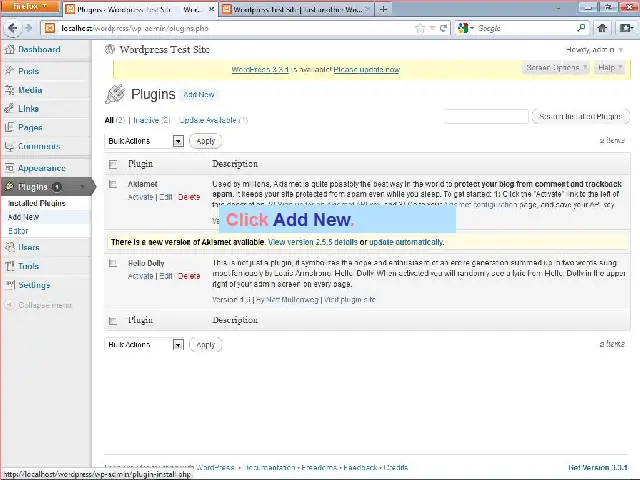Screen dimensions: 640x480
Task: Click the Tools icon in sidebar
Action: point(10,266)
